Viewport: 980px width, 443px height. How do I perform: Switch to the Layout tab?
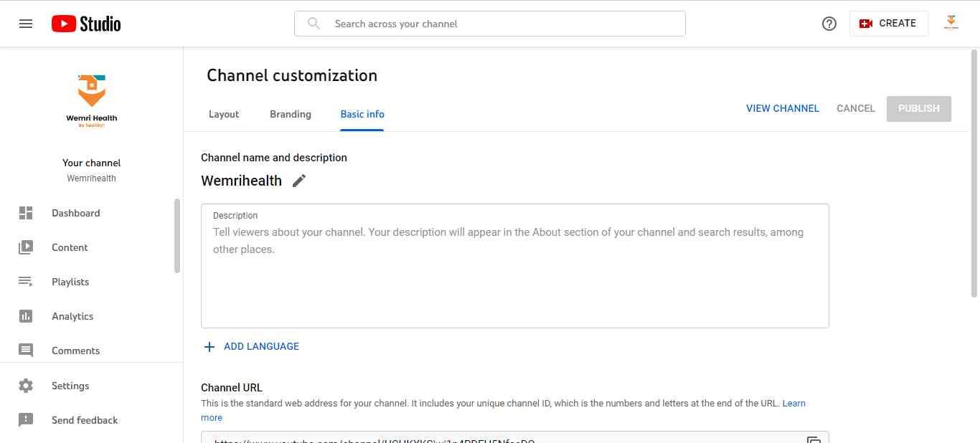(x=224, y=114)
